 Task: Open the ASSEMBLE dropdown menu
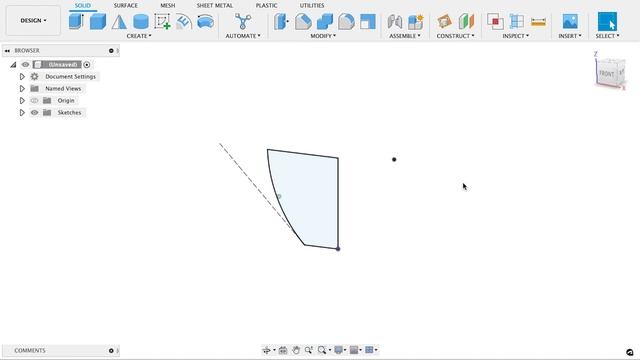coord(404,36)
